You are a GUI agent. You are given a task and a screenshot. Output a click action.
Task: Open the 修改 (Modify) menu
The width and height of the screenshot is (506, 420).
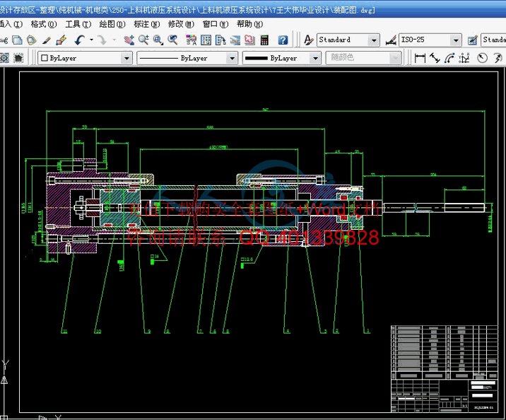click(182, 24)
